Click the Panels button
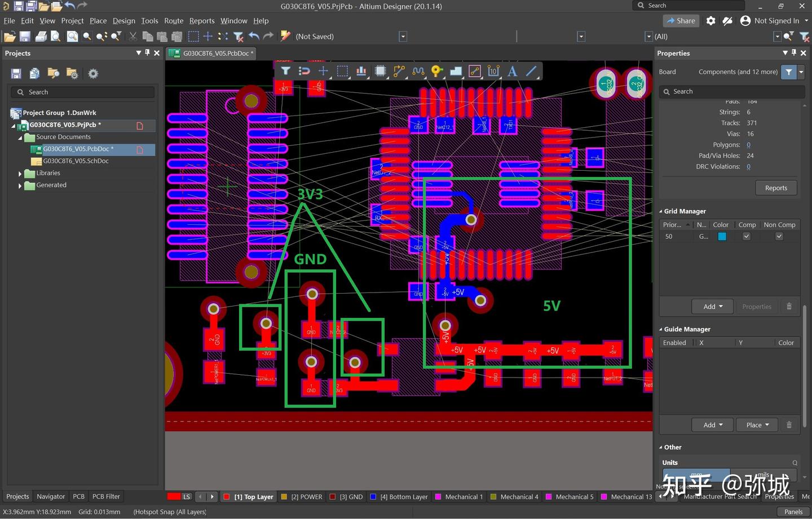This screenshot has height=519, width=812. pyautogui.click(x=793, y=512)
